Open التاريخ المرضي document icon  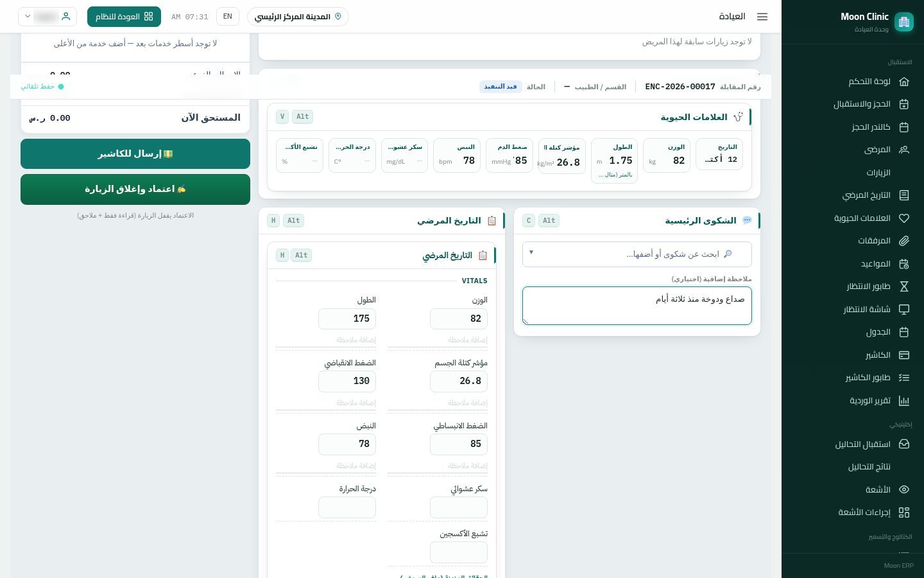coord(904,195)
